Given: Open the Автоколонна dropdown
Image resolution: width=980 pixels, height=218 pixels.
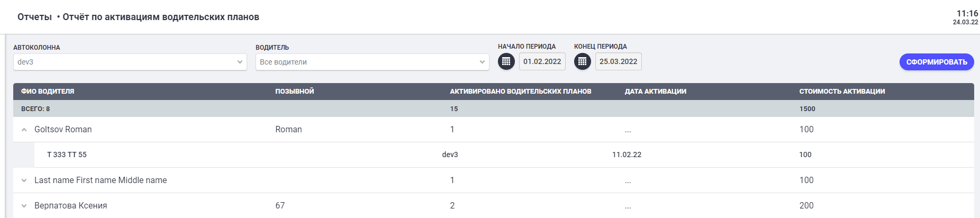Looking at the screenshot, I should 130,62.
